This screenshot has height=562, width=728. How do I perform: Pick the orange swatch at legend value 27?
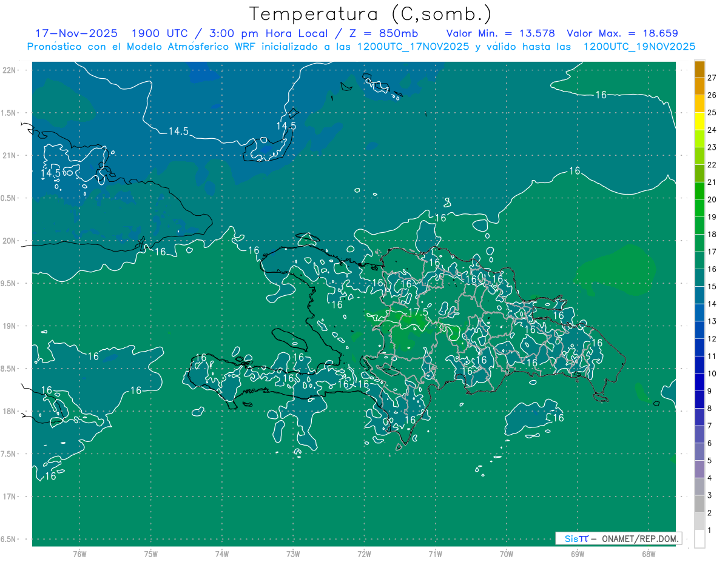pos(699,70)
